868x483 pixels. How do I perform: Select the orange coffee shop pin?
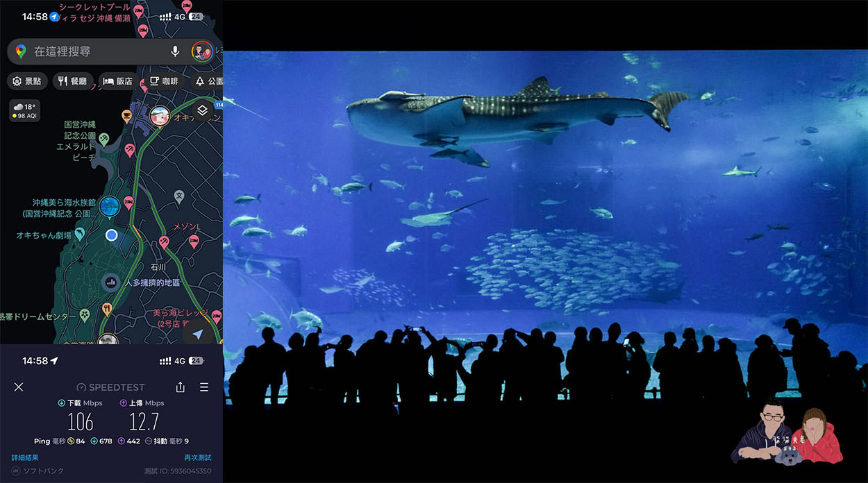click(x=126, y=116)
